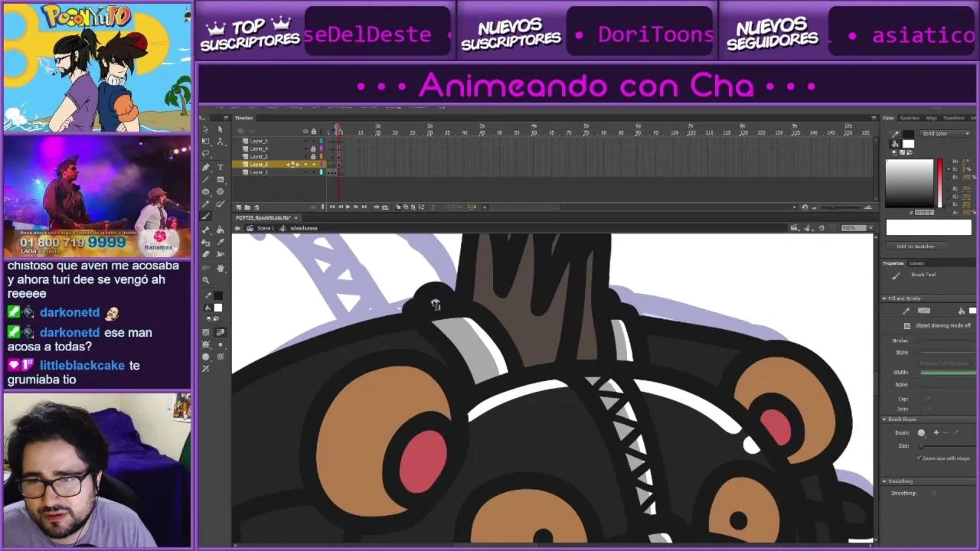
Task: Switch to the Swatches tab
Action: (910, 118)
